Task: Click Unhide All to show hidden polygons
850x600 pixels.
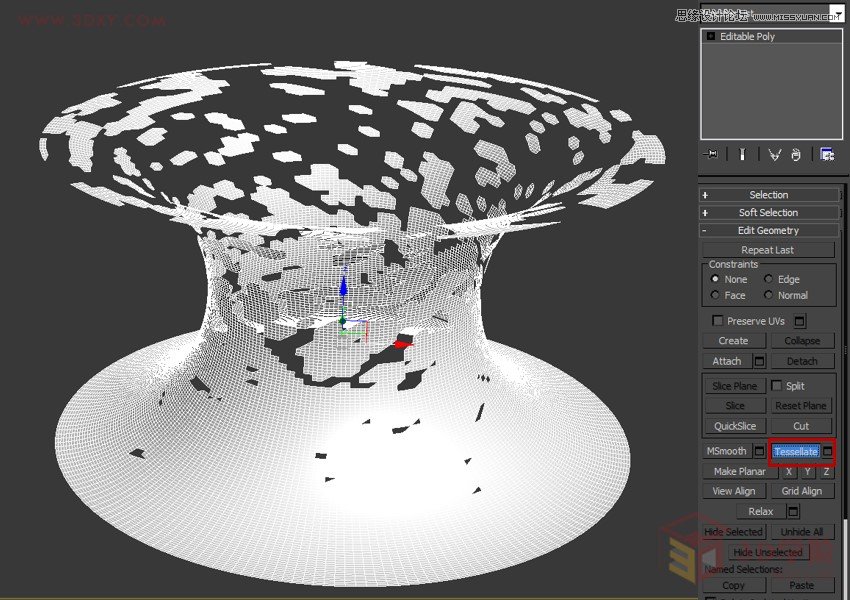Action: (x=802, y=531)
